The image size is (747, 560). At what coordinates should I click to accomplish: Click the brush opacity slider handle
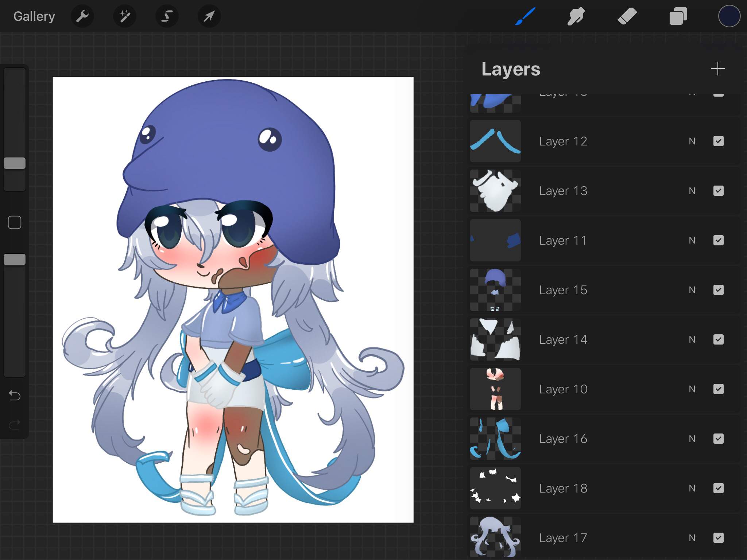click(15, 260)
